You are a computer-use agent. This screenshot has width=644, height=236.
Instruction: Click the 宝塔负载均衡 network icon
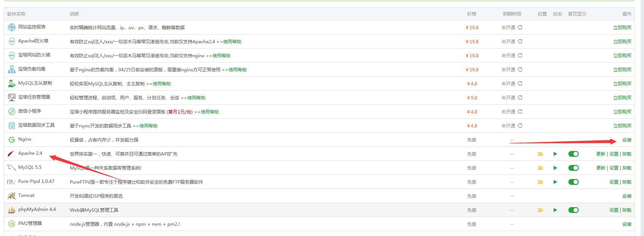[12, 69]
